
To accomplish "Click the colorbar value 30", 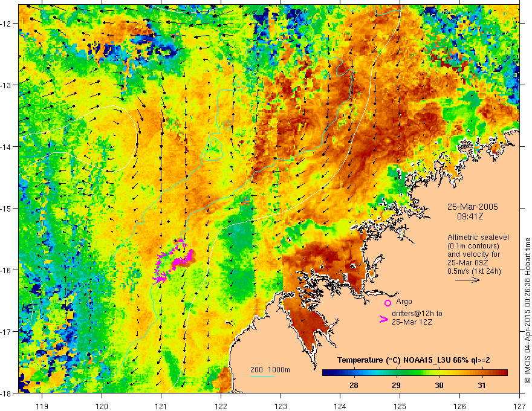I will [x=439, y=385].
